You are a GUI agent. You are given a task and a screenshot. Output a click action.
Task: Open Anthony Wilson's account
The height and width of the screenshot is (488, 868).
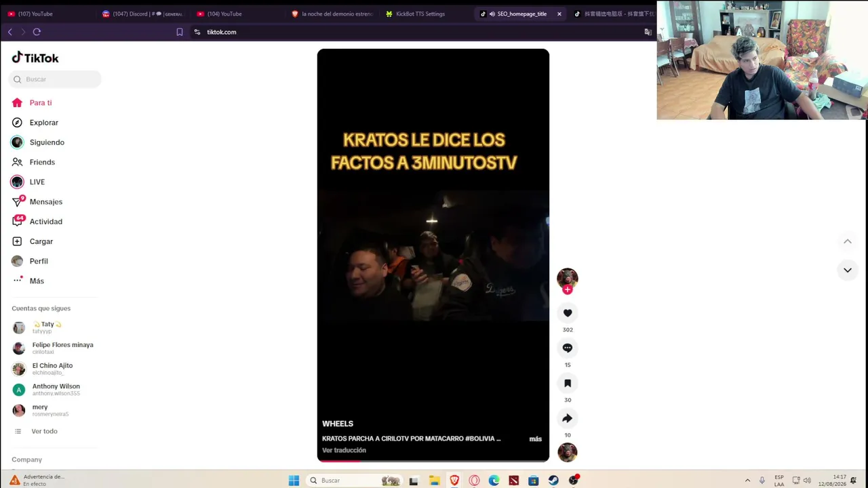(x=46, y=390)
